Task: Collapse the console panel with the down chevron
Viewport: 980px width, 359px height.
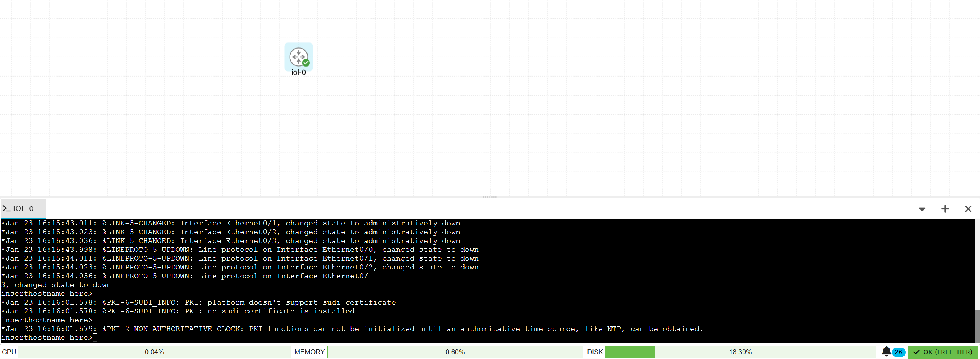Action: tap(922, 209)
